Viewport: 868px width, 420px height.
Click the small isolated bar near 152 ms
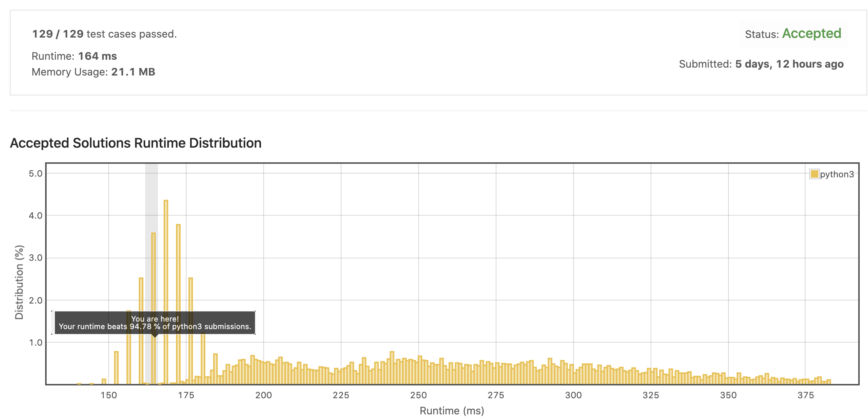pyautogui.click(x=116, y=368)
